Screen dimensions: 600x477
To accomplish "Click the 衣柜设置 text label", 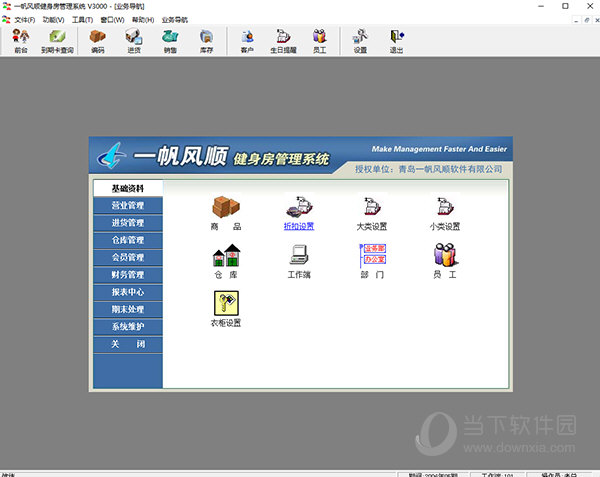I will pyautogui.click(x=226, y=323).
